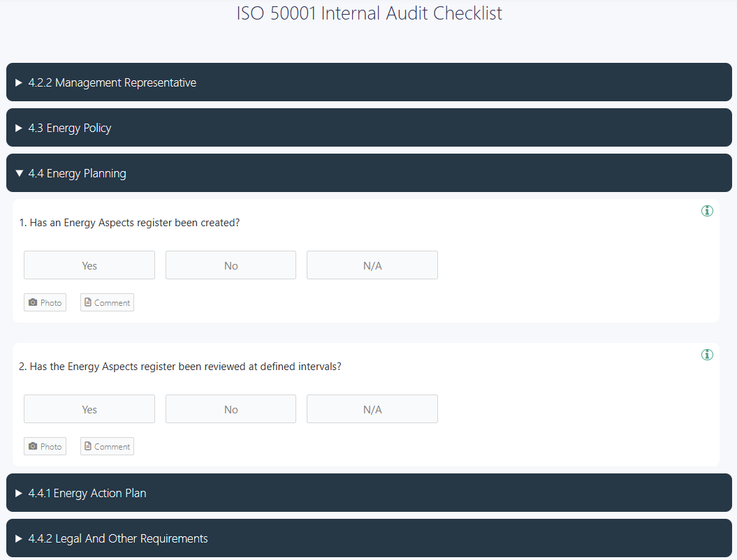Viewport: 737px width, 560px height.
Task: Open info icon for register reviewed at intervals question
Action: 707,355
